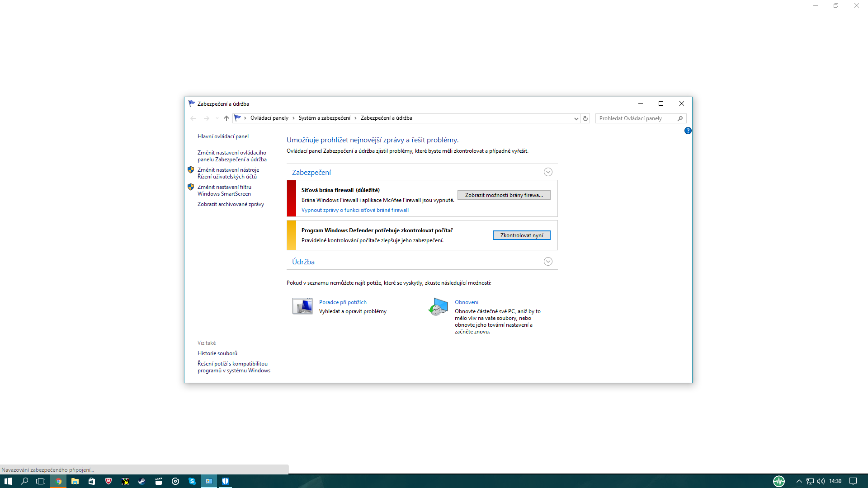Click the refresh button beside address bar
The image size is (868, 488).
click(585, 118)
